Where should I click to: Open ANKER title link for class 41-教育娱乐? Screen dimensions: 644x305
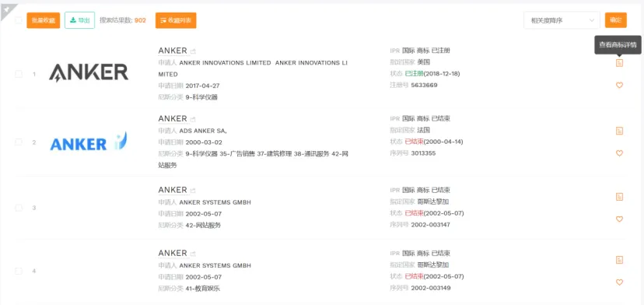[x=173, y=253]
